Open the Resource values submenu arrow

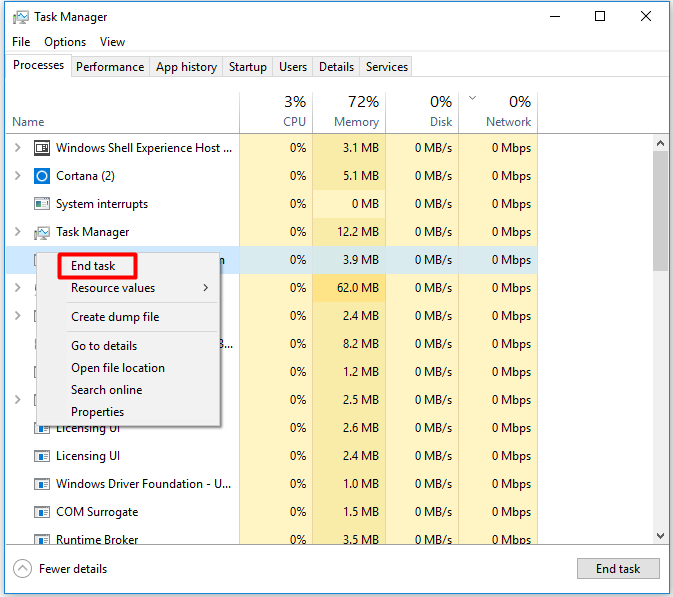click(x=206, y=288)
